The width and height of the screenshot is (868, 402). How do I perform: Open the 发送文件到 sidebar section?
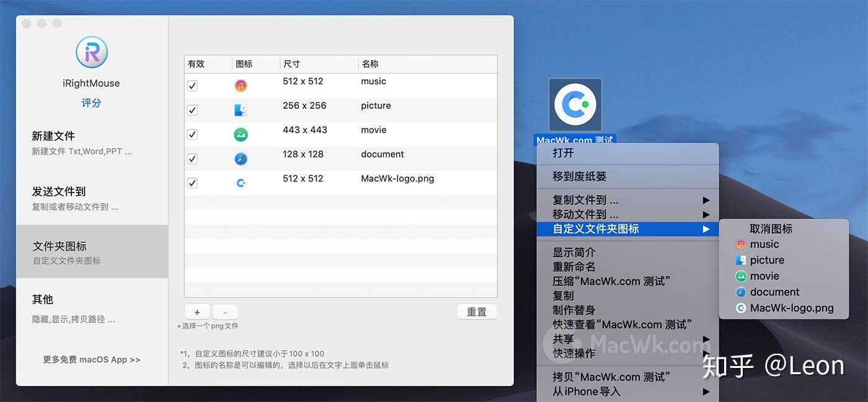[x=92, y=198]
